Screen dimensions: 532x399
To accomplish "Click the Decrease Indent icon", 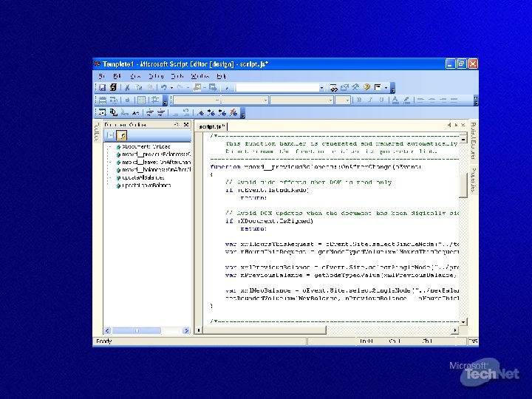I will 150,112.
